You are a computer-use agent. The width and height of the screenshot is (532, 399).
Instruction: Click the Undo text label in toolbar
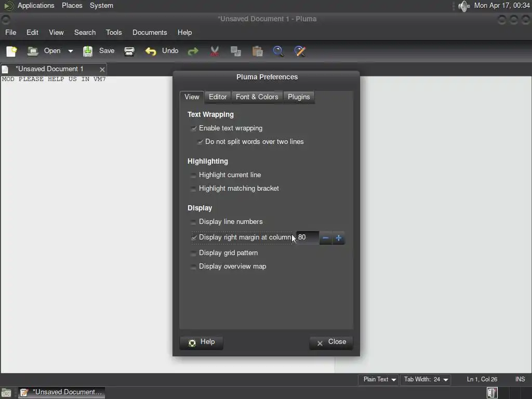pyautogui.click(x=170, y=51)
